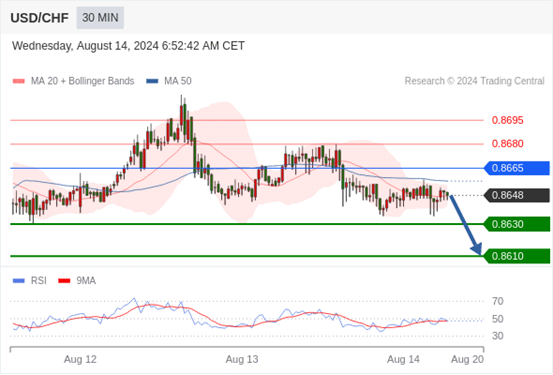This screenshot has width=553, height=375.
Task: Click the Aug 13 date axis label
Action: 242,359
